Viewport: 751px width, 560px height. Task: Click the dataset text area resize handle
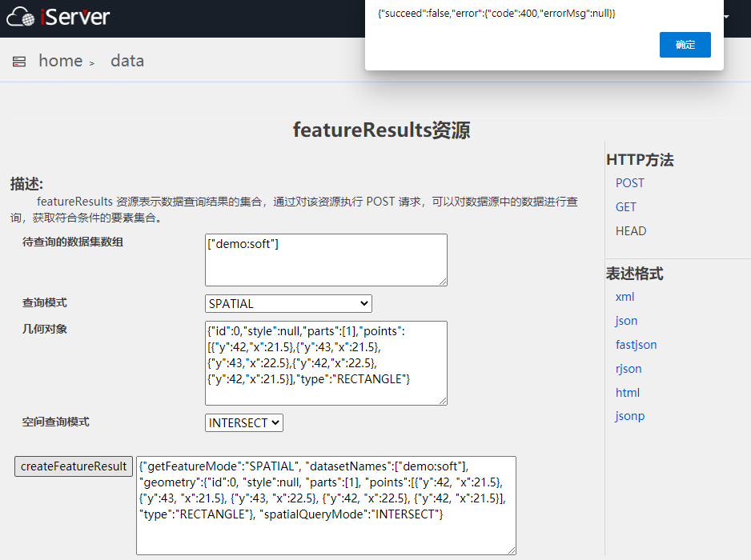pyautogui.click(x=443, y=282)
